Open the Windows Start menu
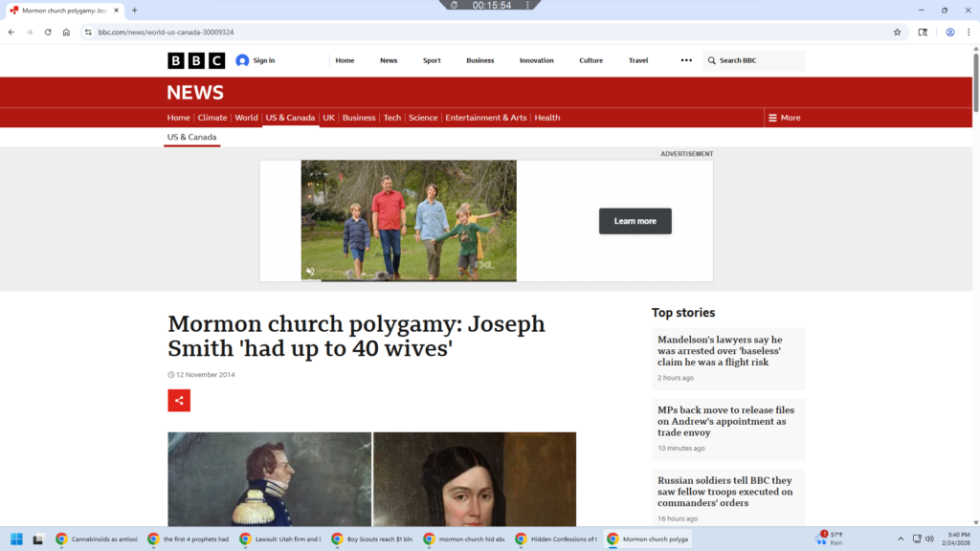This screenshot has height=551, width=980. coord(16,539)
